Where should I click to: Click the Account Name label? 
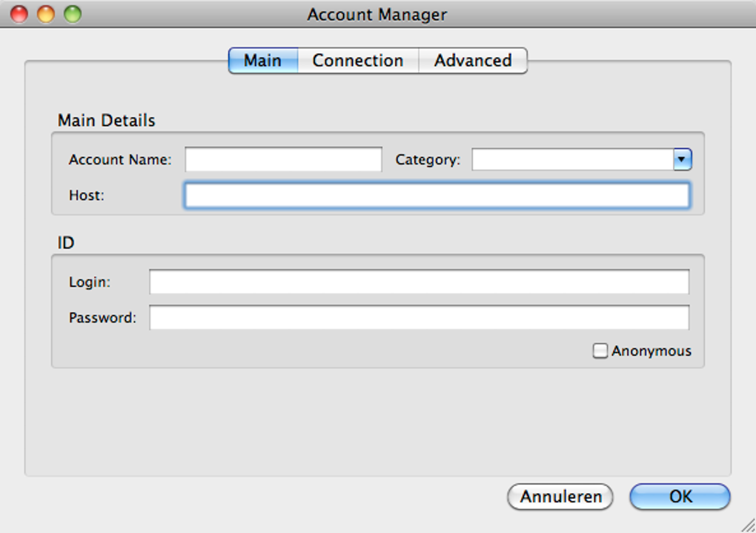coord(120,160)
